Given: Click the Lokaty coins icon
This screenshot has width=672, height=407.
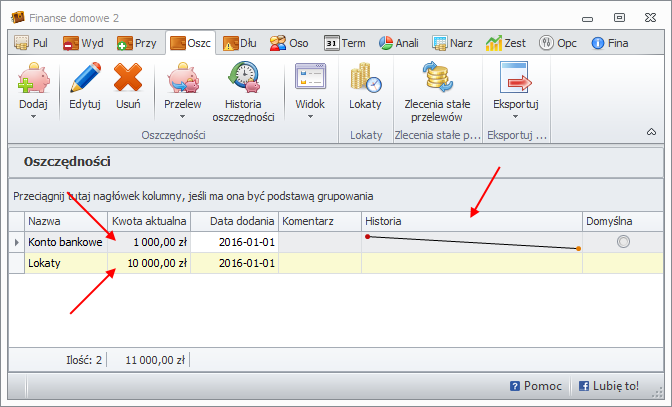Looking at the screenshot, I should 365,78.
